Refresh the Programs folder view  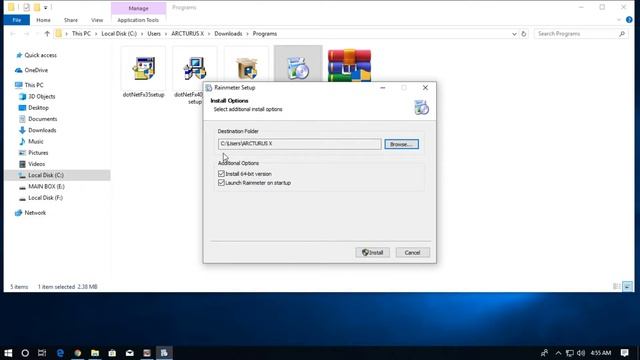click(524, 34)
